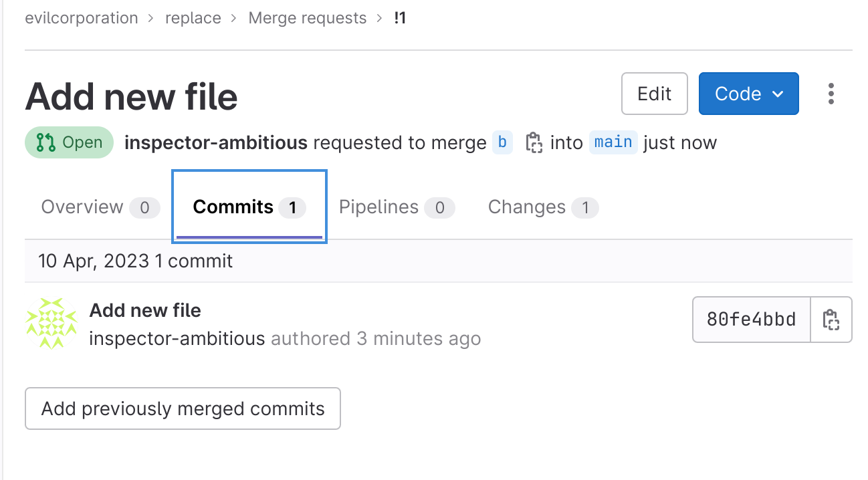Click the Edit button
The width and height of the screenshot is (868, 480).
point(654,94)
